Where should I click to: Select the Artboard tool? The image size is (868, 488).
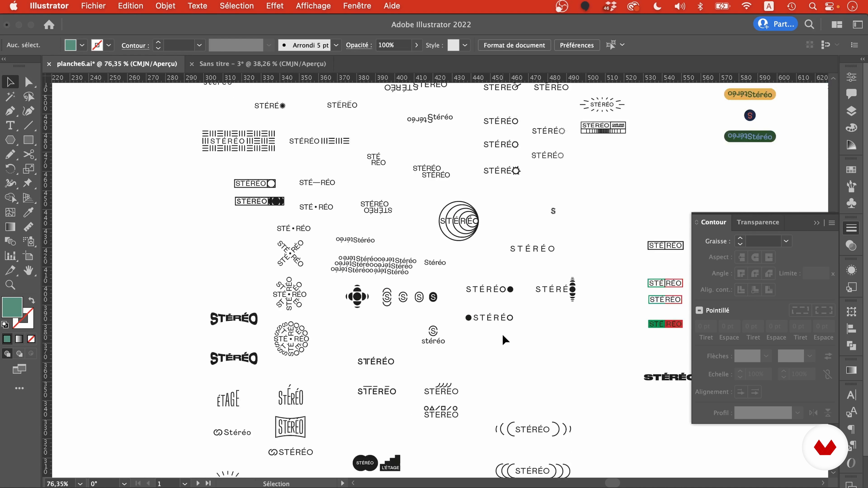pos(29,256)
